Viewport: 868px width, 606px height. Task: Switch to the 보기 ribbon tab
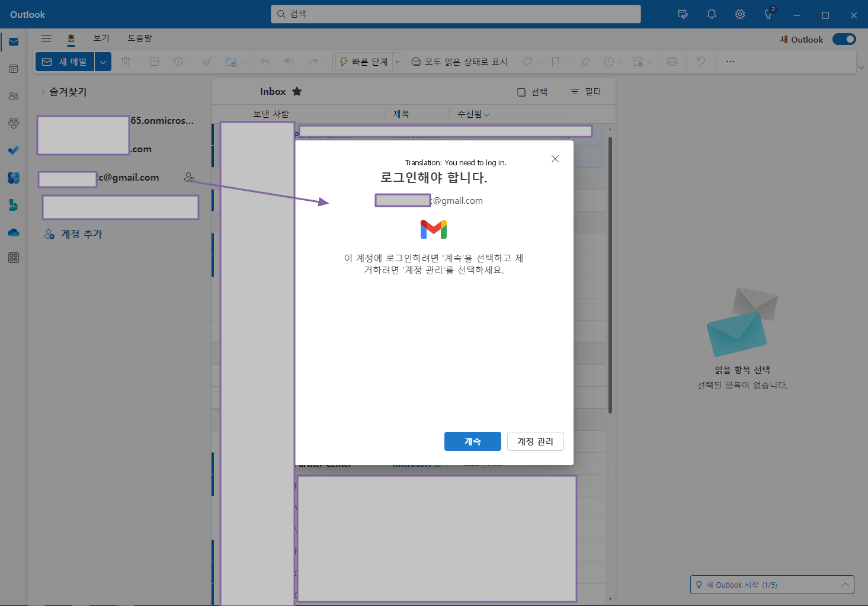coord(101,38)
